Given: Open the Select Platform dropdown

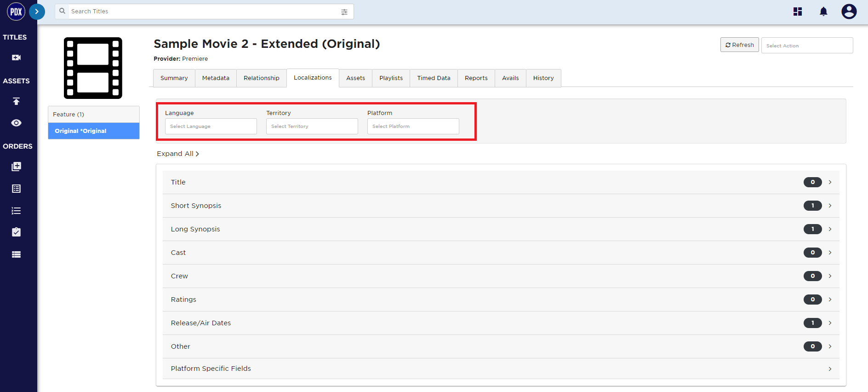Looking at the screenshot, I should pyautogui.click(x=413, y=127).
